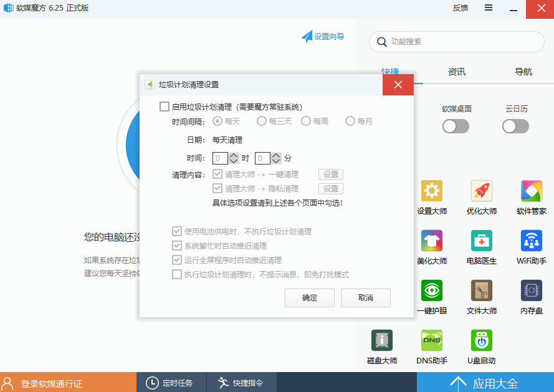The image size is (554, 392).
Task: Decrease the hour value with down arrow
Action: 234,161
